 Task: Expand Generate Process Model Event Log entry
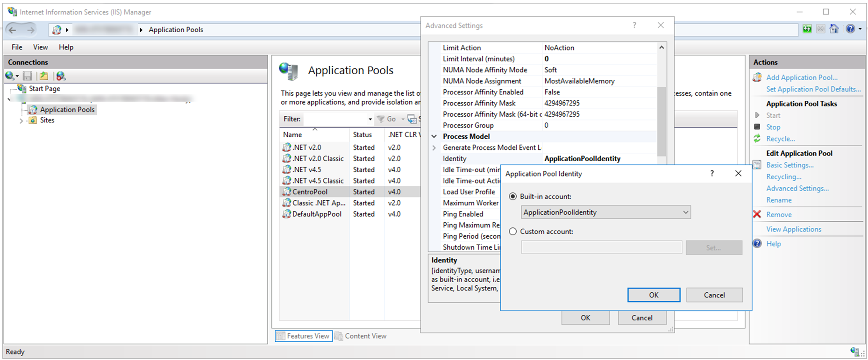(x=434, y=148)
